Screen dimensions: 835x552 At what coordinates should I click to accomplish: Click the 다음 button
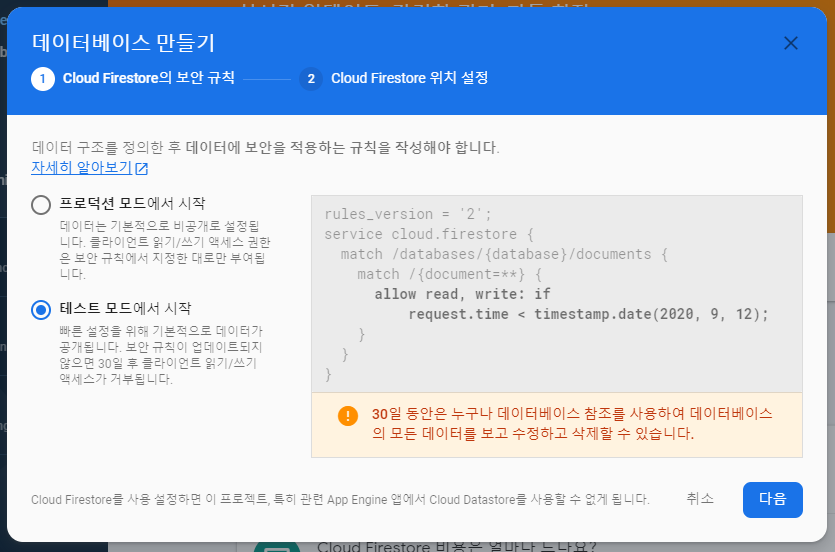click(773, 499)
